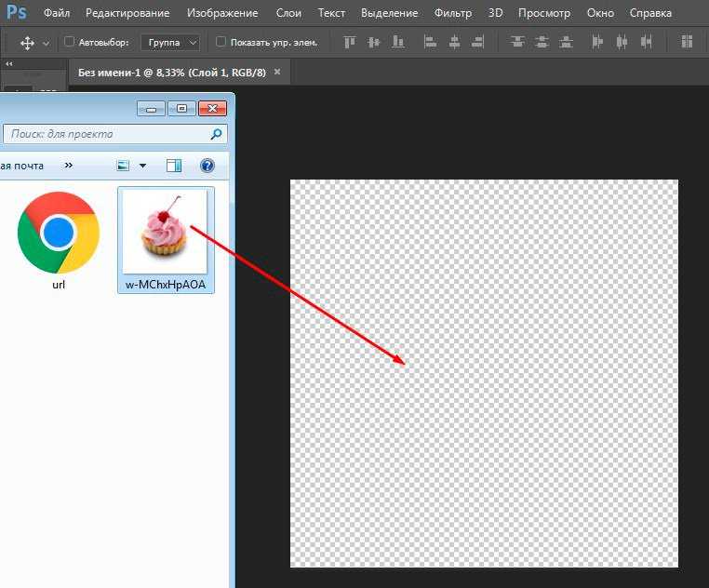Open the 3D menu

click(x=495, y=13)
